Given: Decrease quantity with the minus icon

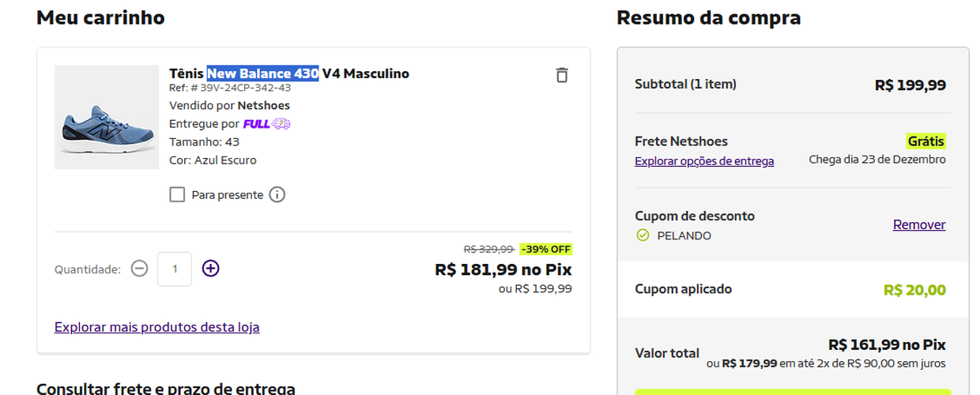Looking at the screenshot, I should coord(139,269).
